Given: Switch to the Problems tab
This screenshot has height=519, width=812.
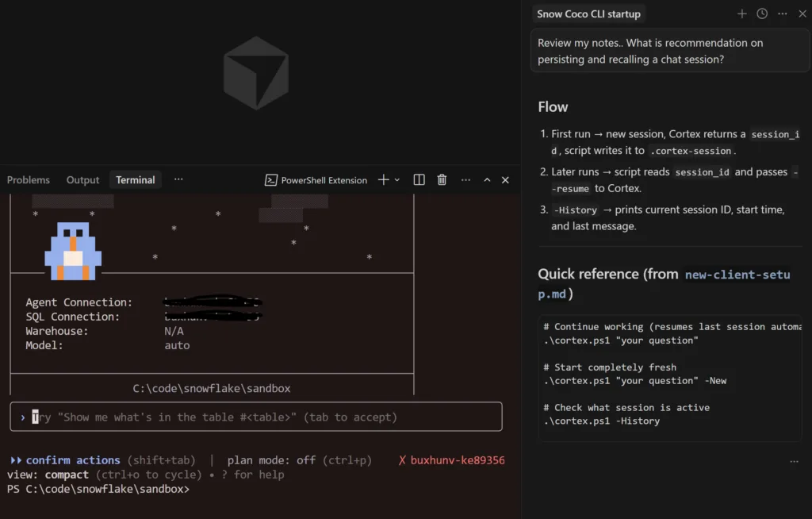Looking at the screenshot, I should (29, 180).
